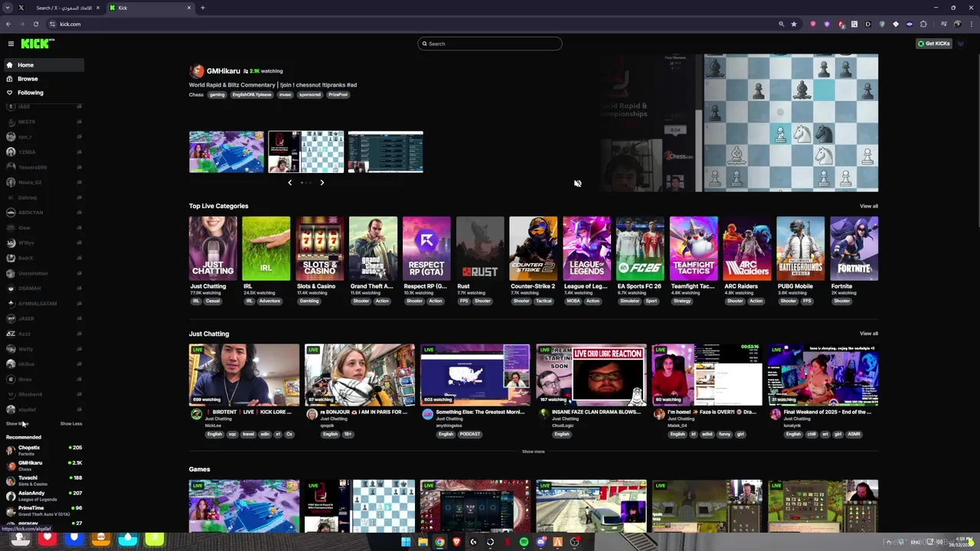The height and width of the screenshot is (551, 980).
Task: Open GMHikaru channel name in featured section
Action: click(x=223, y=71)
